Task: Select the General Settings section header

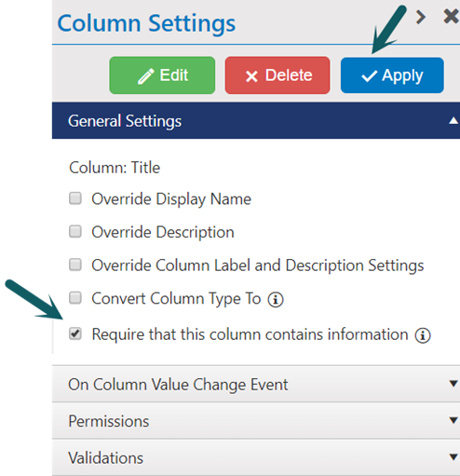Action: point(256,120)
